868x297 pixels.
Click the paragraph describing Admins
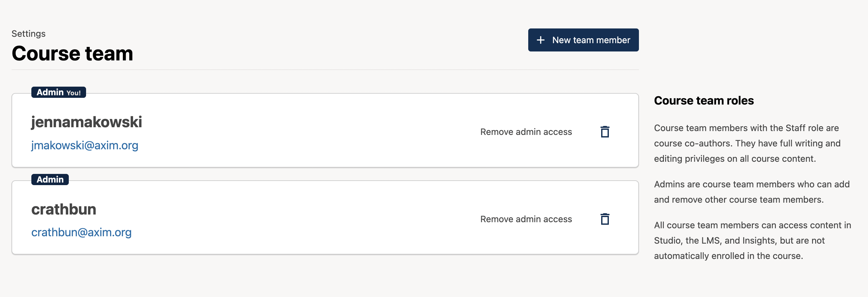pos(752,191)
